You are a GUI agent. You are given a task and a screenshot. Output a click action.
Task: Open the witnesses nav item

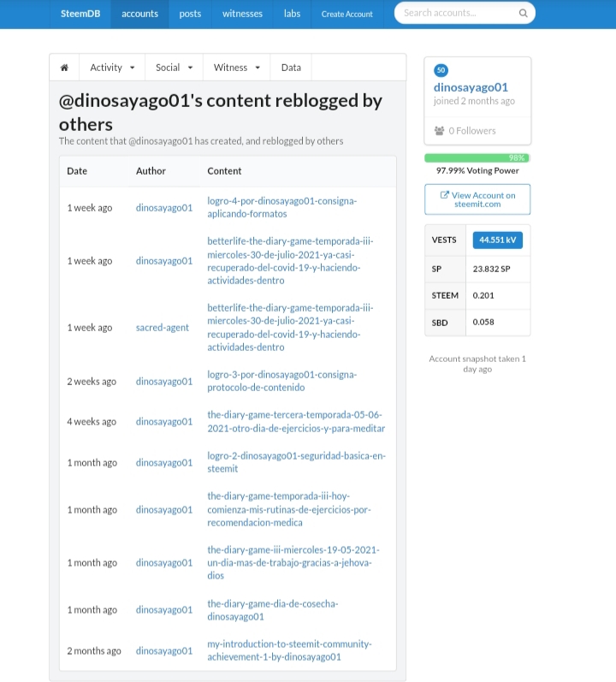(242, 14)
